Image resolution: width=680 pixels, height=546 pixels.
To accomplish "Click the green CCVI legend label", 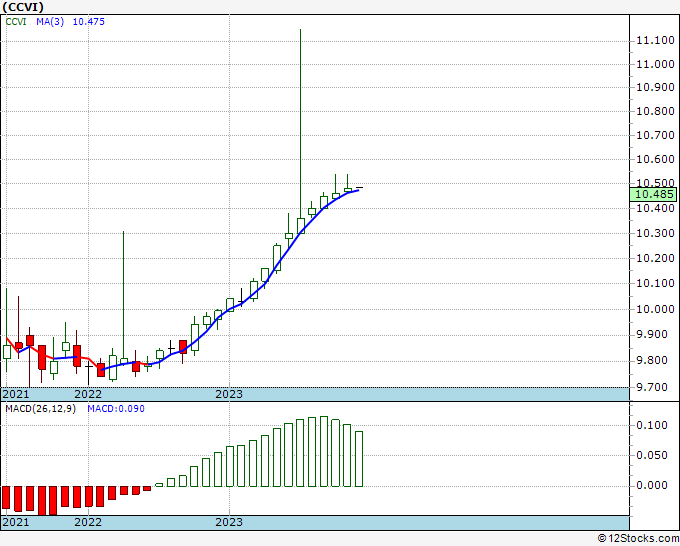I will (x=16, y=22).
